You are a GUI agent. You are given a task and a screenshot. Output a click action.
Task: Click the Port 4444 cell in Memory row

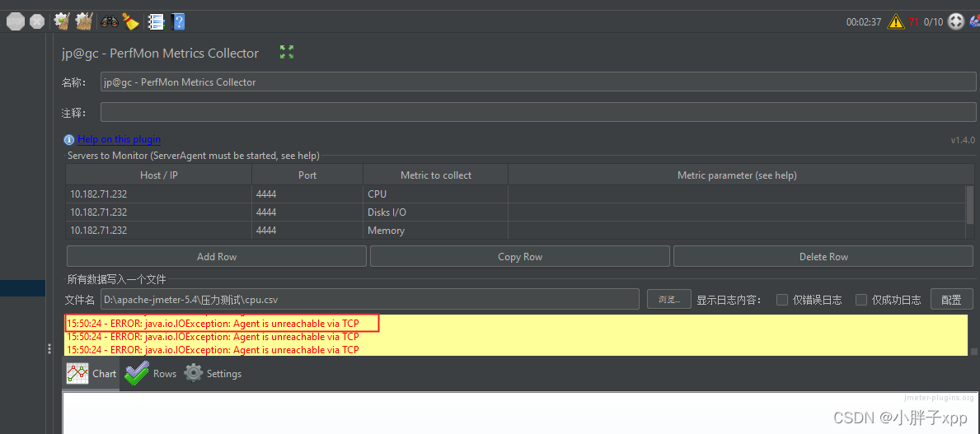[307, 231]
